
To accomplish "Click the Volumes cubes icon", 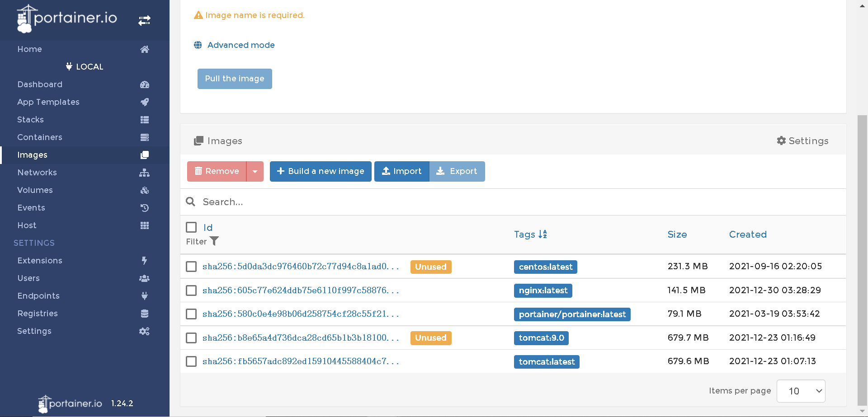I will 145,190.
